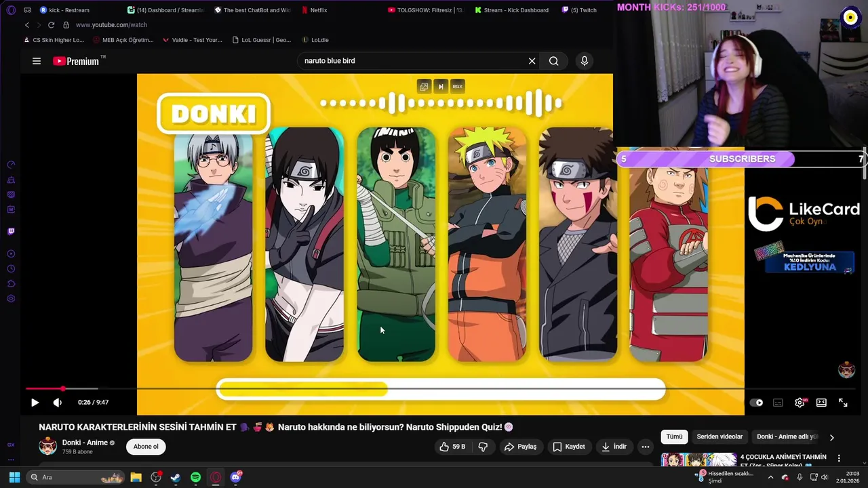This screenshot has height=488, width=868.
Task: Go back with browser back arrow
Action: 27,25
